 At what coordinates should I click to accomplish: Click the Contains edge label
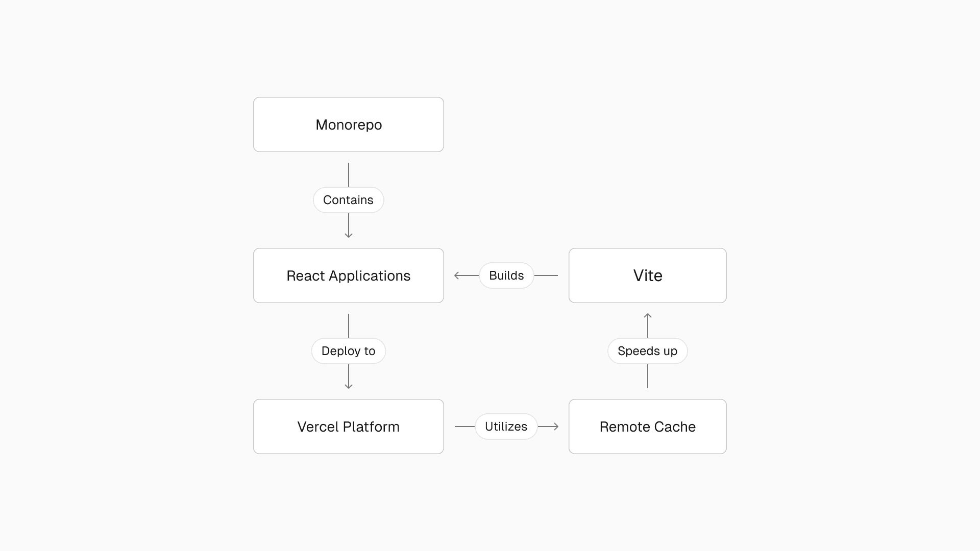coord(348,200)
